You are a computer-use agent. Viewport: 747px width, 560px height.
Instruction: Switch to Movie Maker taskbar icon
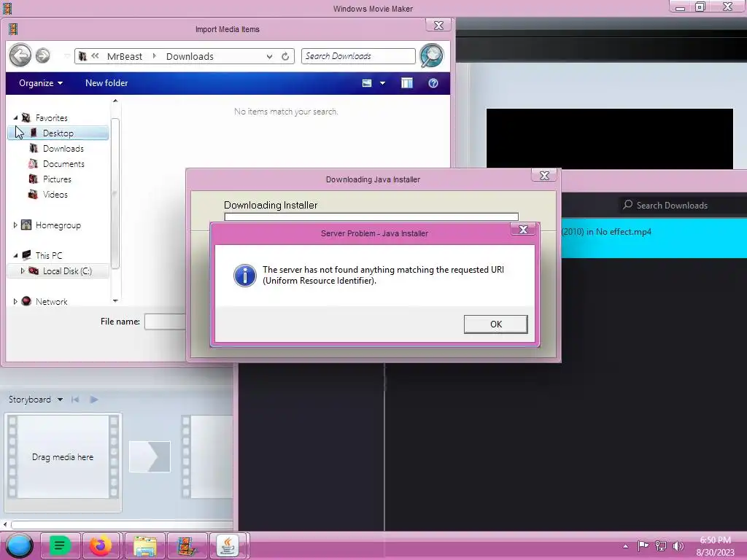coord(187,545)
